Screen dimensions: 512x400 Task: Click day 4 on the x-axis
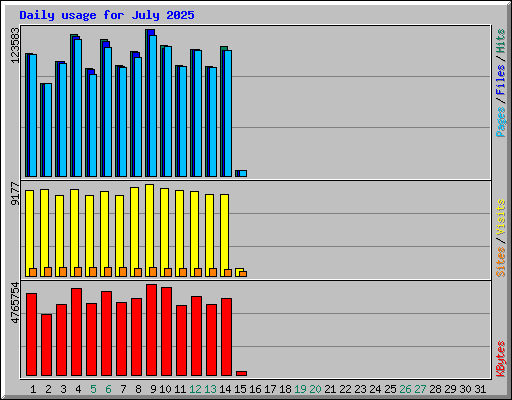(x=78, y=389)
